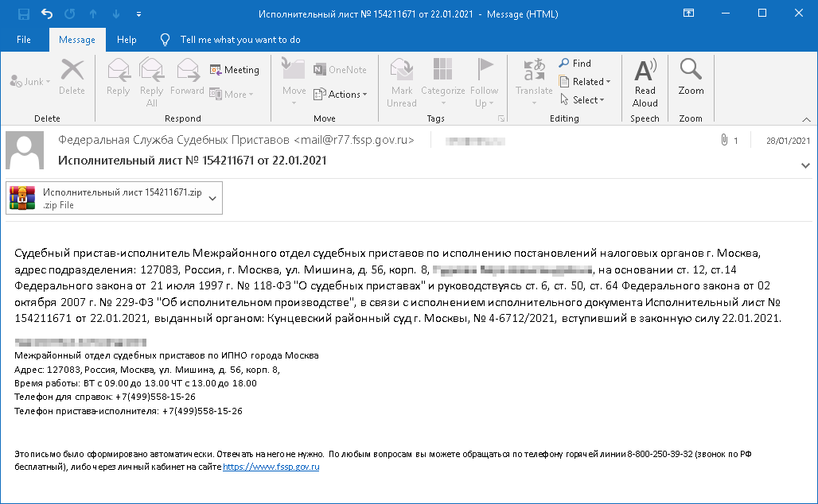Click the Save icon in title bar

(x=23, y=14)
